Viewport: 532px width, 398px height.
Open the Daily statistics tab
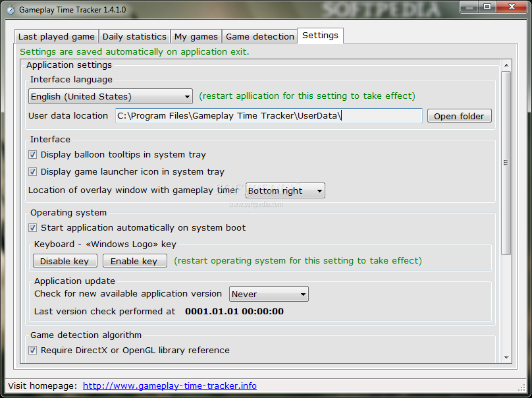point(134,36)
